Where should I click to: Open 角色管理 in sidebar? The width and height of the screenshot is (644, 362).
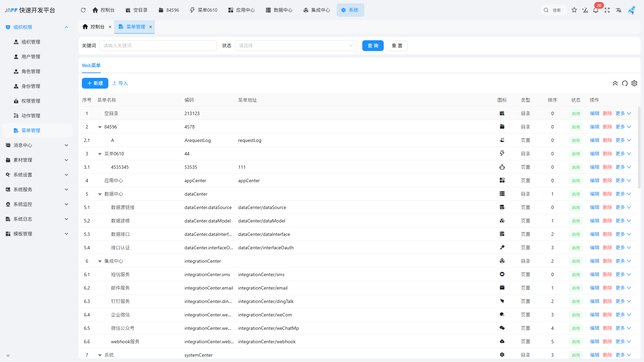click(38, 71)
